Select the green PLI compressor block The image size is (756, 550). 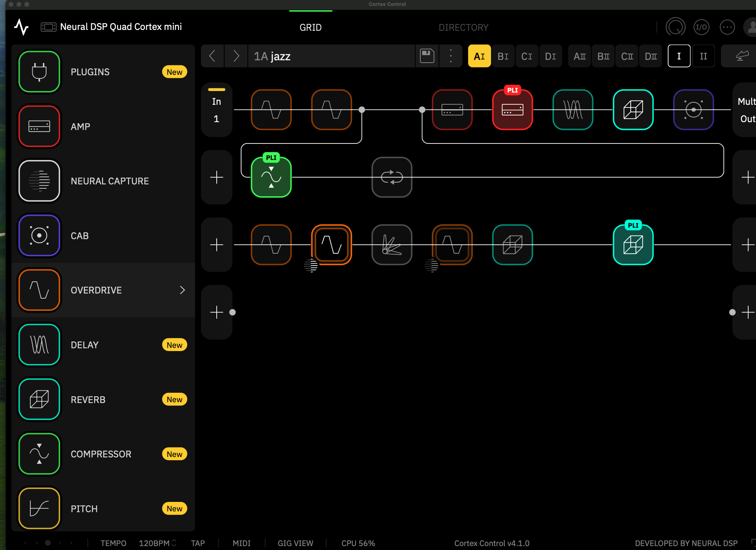tap(271, 177)
